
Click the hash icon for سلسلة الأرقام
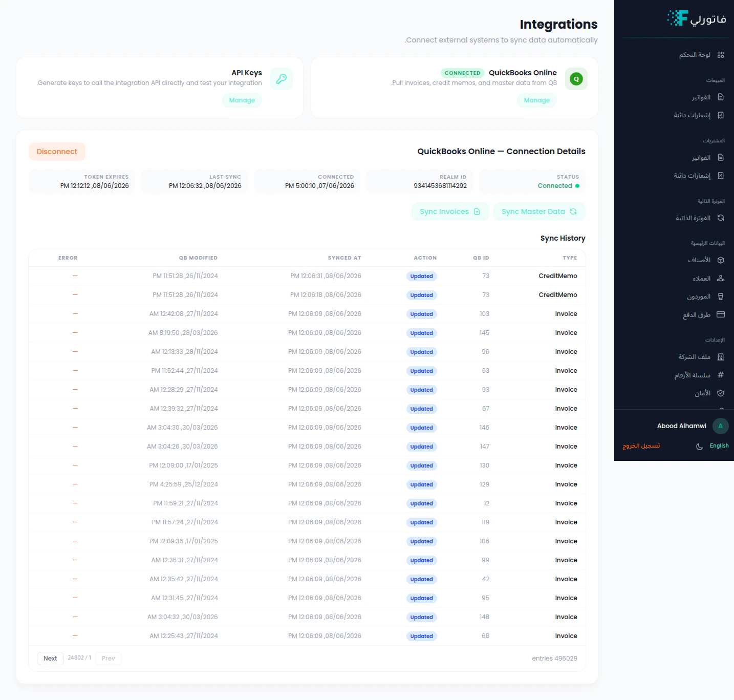[x=721, y=375]
